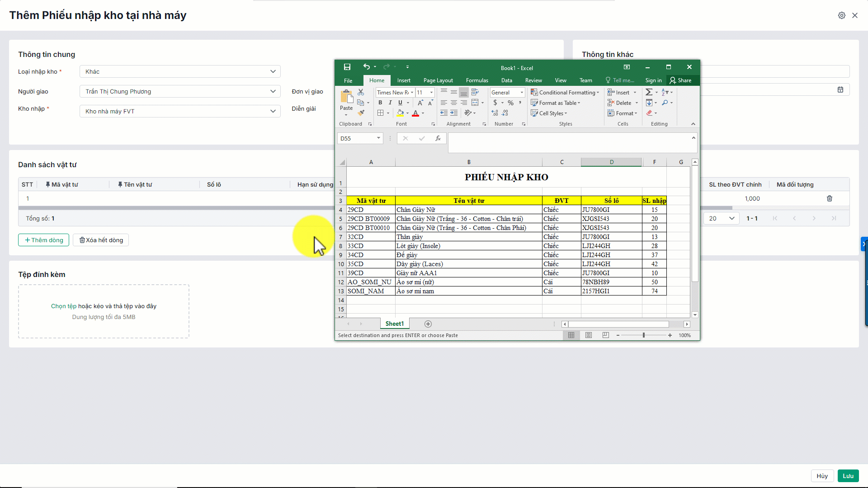Image resolution: width=868 pixels, height=488 pixels.
Task: Open the Kho nhập dropdown
Action: [273, 112]
